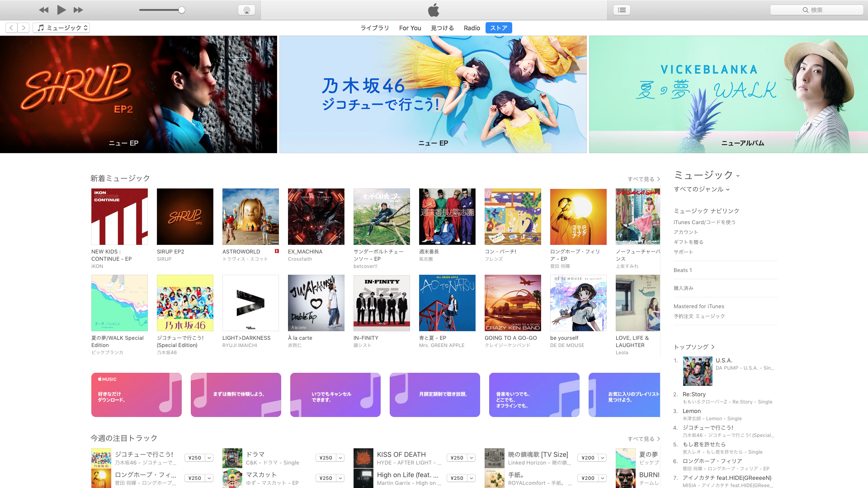This screenshot has height=488, width=868.
Task: Buy ジコチューで行こう! track for ¥250
Action: [x=195, y=458]
